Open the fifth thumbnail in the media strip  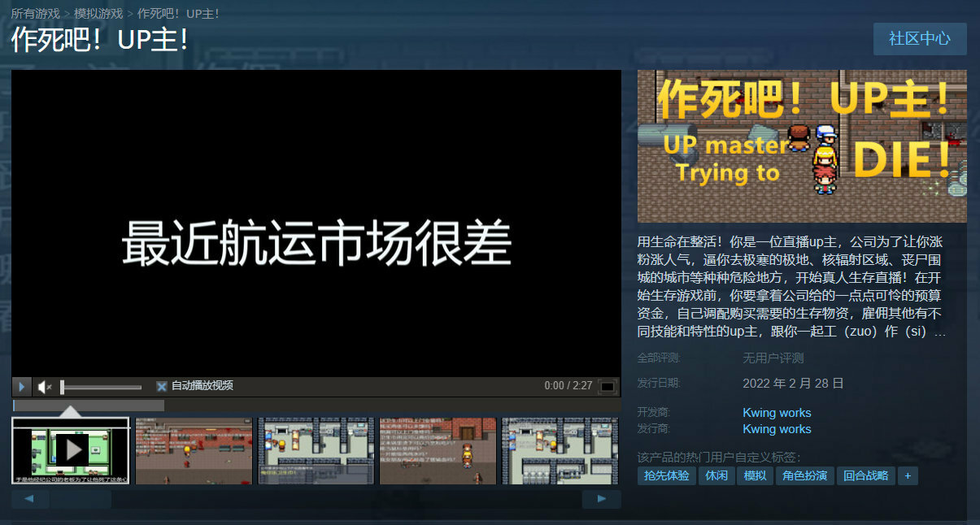560,450
